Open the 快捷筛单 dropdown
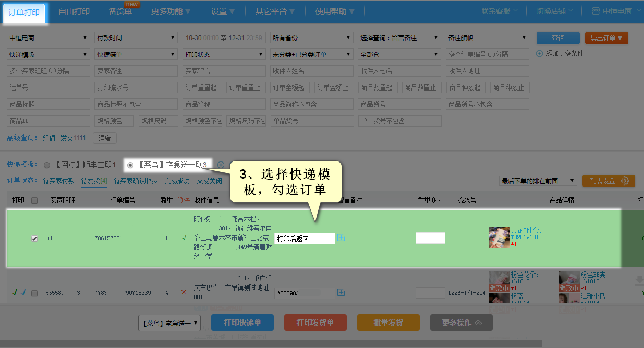Image resolution: width=644 pixels, height=348 pixels. coord(137,55)
